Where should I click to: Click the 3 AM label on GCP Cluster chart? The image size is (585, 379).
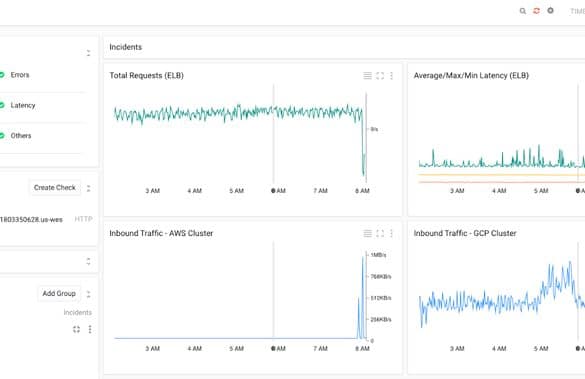pos(457,348)
